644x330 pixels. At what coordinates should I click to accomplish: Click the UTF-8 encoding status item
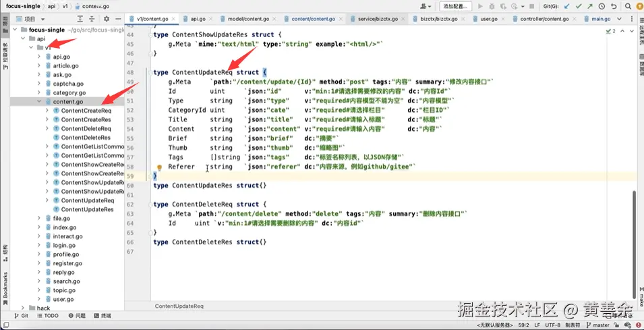[553, 325]
